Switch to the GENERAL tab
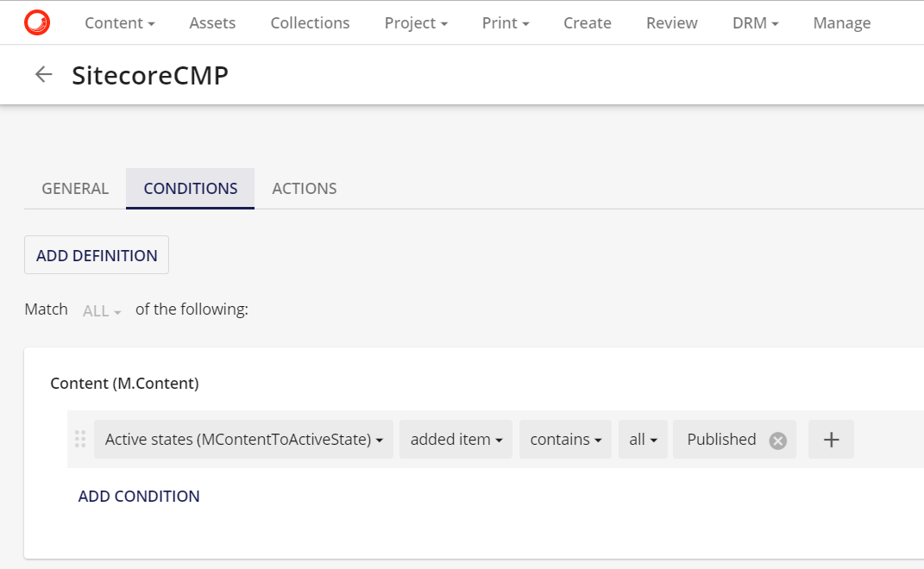This screenshot has height=569, width=924. pos(75,188)
